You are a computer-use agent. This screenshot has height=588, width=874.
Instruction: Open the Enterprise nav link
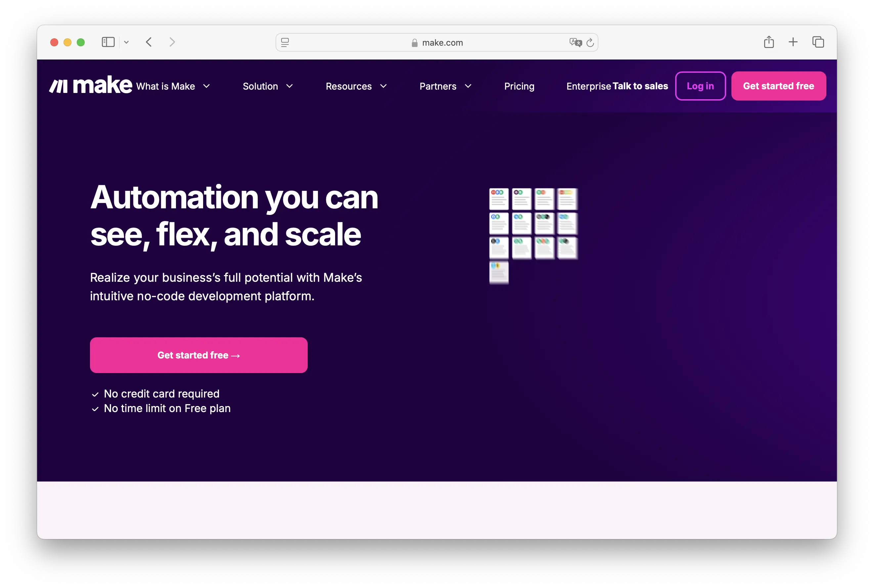(589, 86)
